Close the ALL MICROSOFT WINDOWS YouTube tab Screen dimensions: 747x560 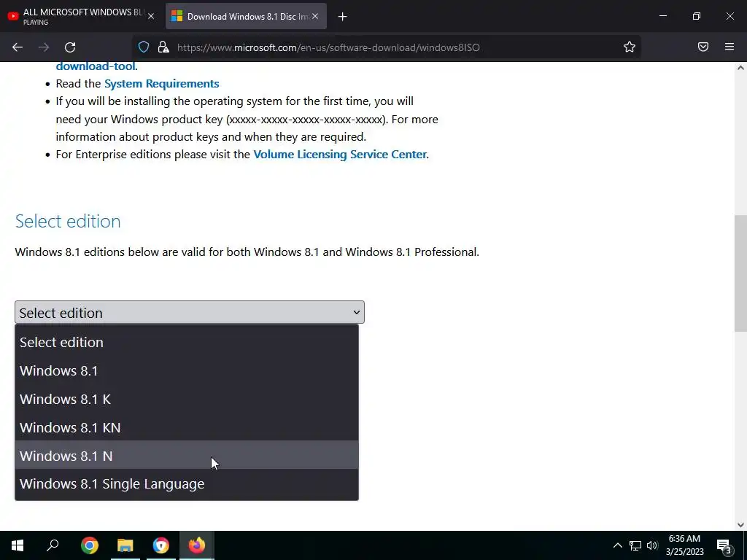point(151,16)
